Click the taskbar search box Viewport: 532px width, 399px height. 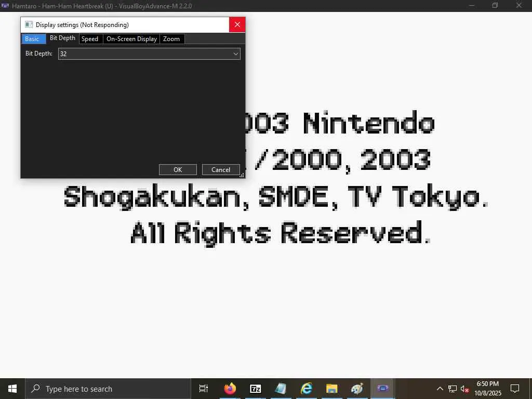[x=108, y=389]
